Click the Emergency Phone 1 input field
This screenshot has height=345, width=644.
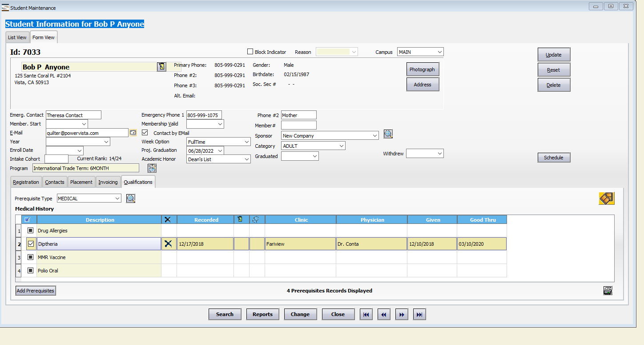point(204,115)
